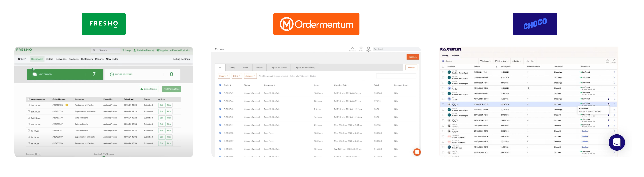
Task: Click Select all 691 items link
Action: [x=303, y=76]
